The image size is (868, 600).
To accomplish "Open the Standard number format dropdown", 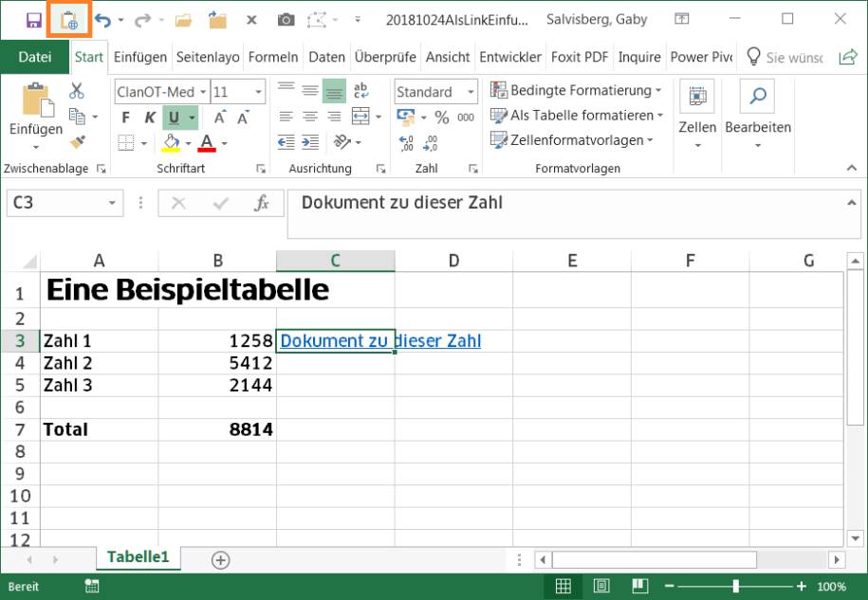I will pos(471,92).
